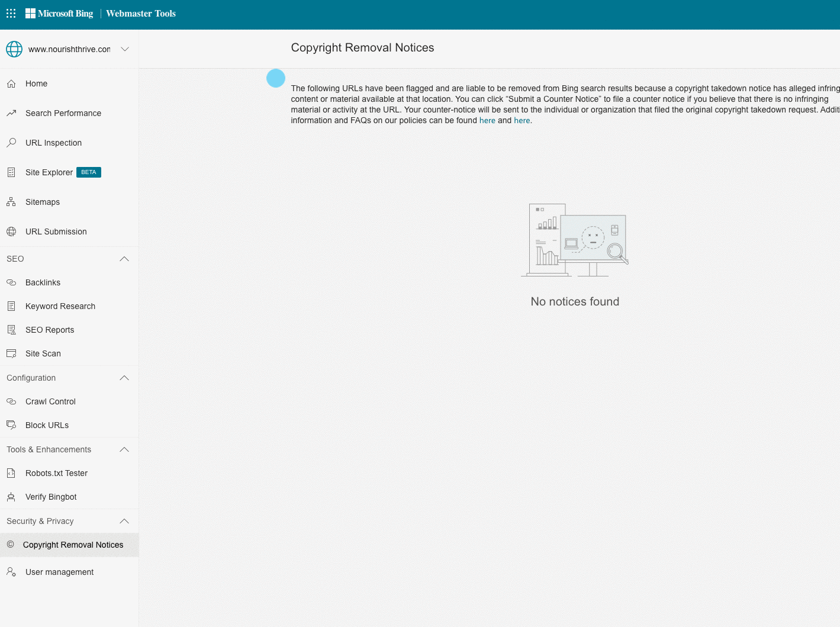
Task: Select the Home icon in the sidebar
Action: (12, 83)
